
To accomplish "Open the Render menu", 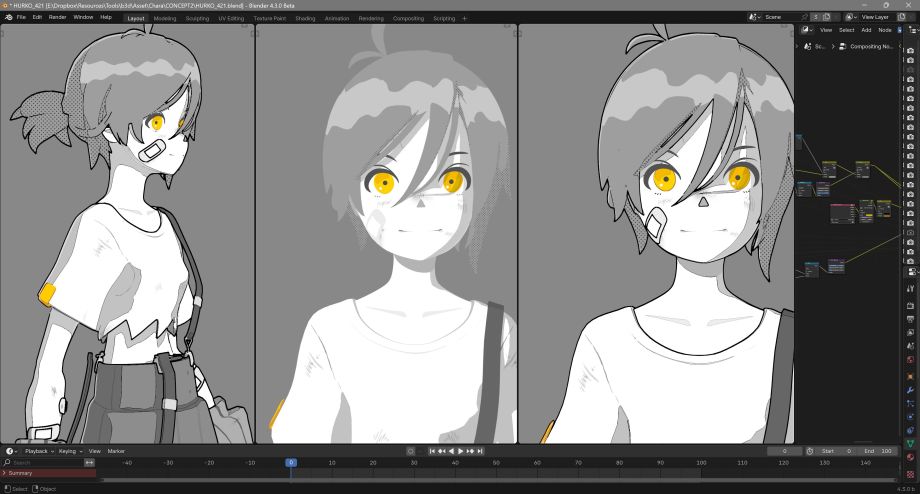I will point(58,17).
